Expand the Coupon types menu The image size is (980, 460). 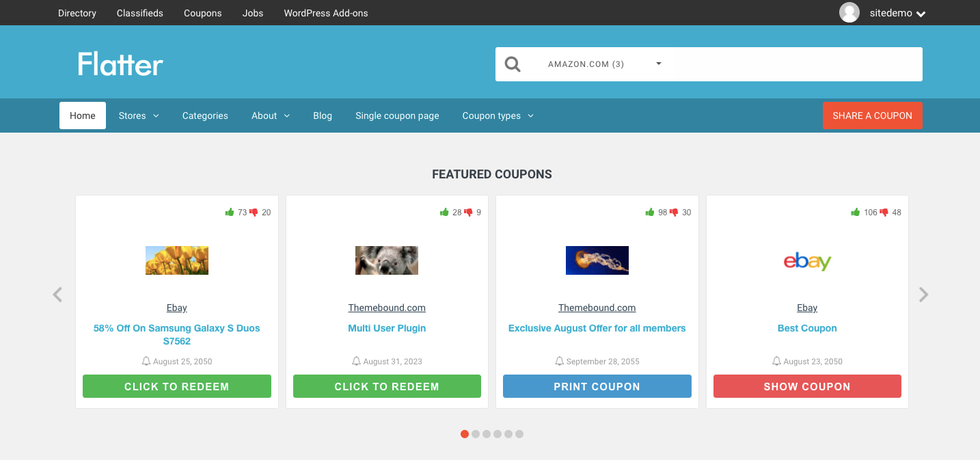pyautogui.click(x=498, y=116)
